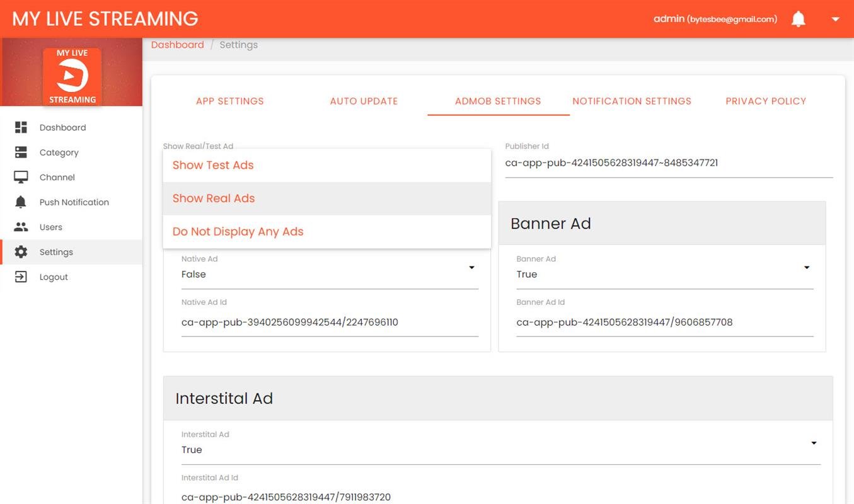Choose Do Not Display Any Ads option
Screen dimensions: 854x504
tap(238, 231)
